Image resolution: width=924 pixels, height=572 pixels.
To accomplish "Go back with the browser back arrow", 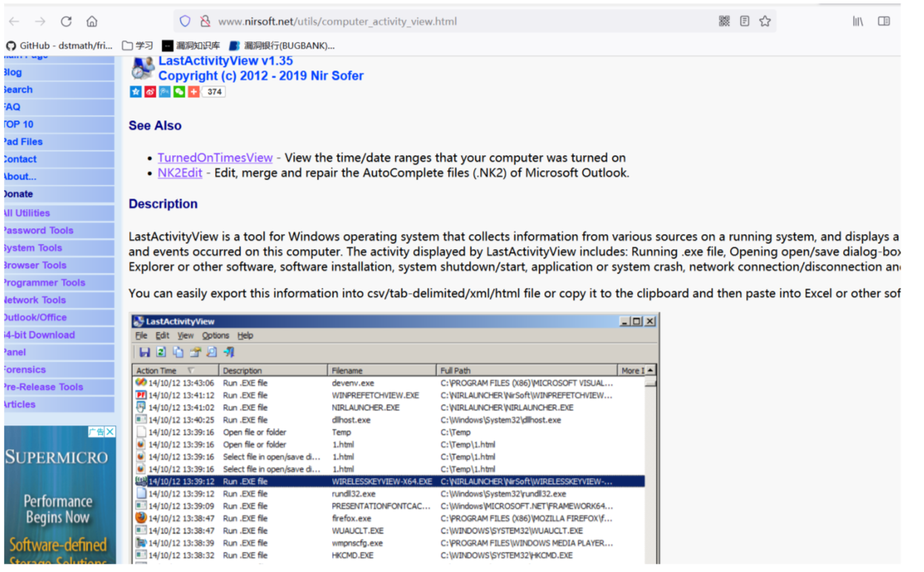I will (x=14, y=22).
